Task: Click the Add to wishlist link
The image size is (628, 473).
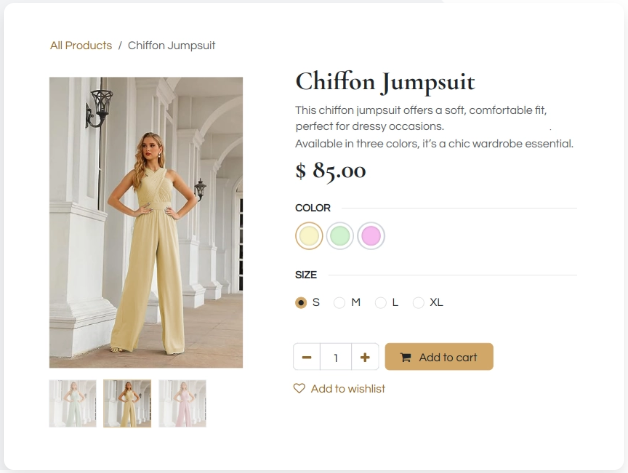Action: tap(347, 389)
